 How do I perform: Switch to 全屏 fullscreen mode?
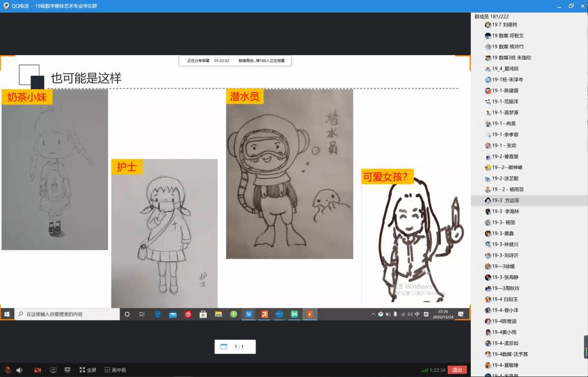pyautogui.click(x=88, y=370)
